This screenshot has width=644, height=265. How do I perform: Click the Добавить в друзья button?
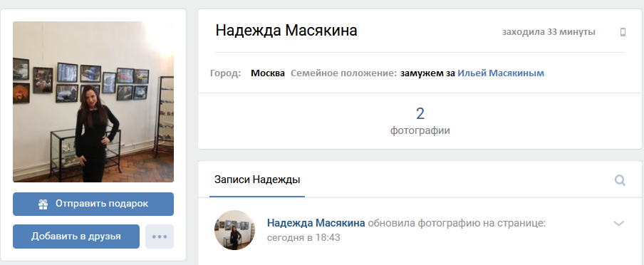(x=76, y=237)
